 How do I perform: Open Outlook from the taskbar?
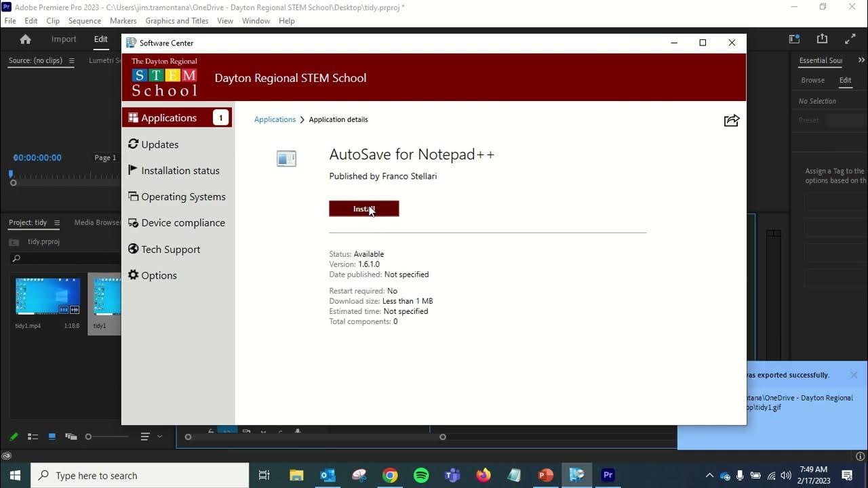pos(328,475)
